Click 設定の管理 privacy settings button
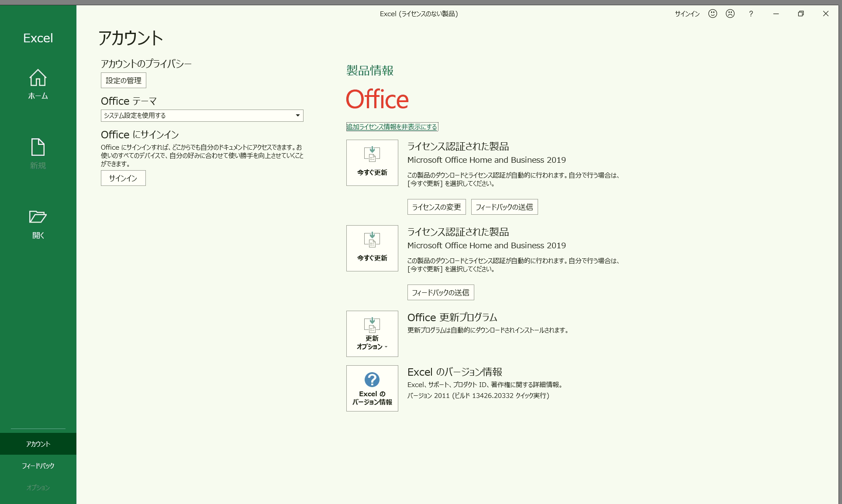 (x=124, y=81)
